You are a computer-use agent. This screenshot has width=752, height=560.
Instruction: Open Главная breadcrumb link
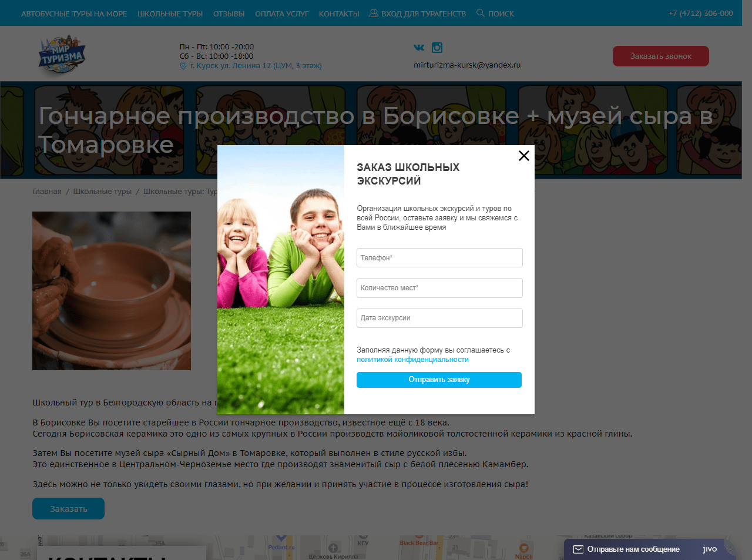coord(47,192)
